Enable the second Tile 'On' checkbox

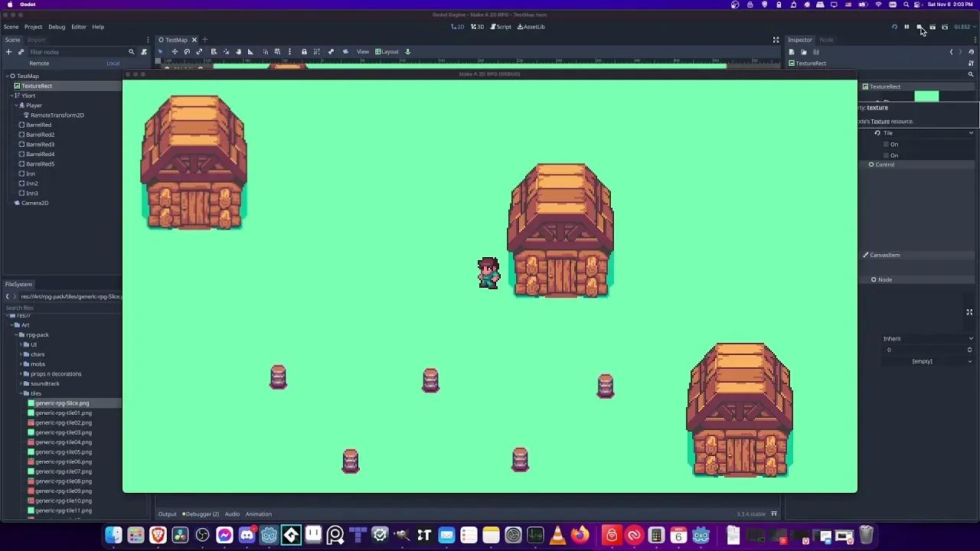pos(886,155)
